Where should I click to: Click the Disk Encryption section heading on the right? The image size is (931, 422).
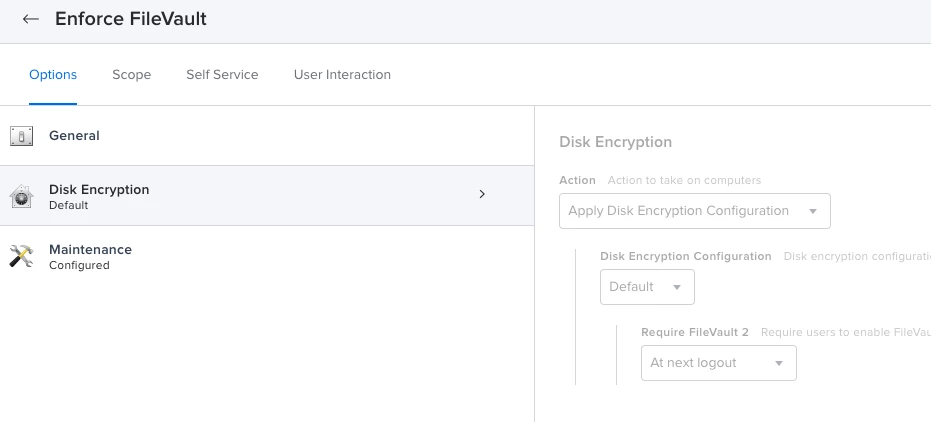tap(616, 142)
